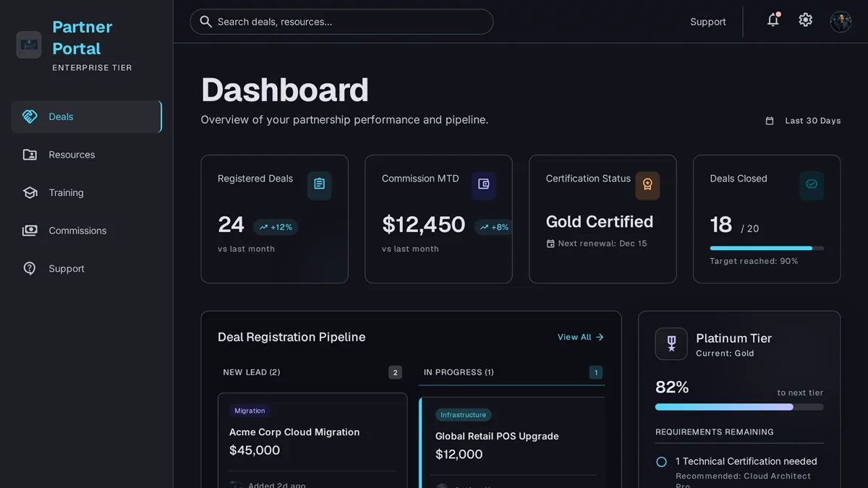Click the Registered Deals clipboard icon
Image resolution: width=868 pixels, height=488 pixels.
pyautogui.click(x=319, y=184)
